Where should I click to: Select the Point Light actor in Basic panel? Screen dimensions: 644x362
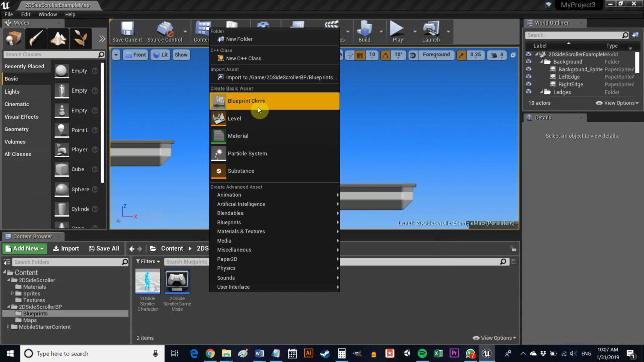pos(62,130)
